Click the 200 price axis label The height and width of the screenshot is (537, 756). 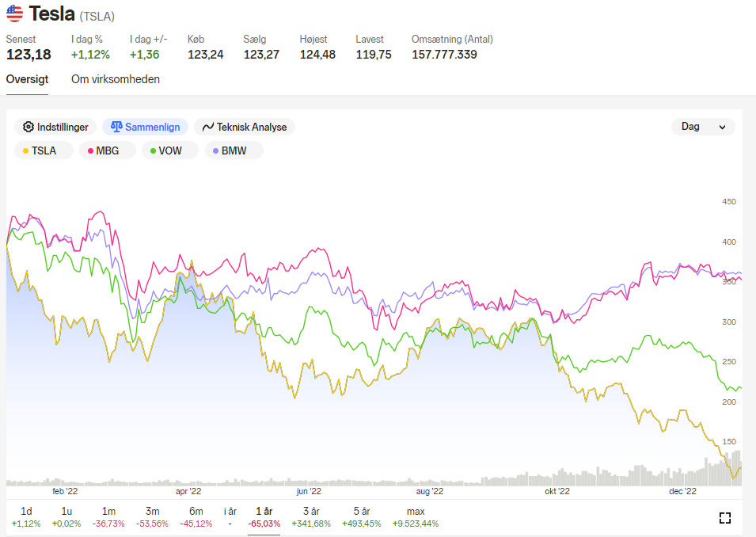point(729,402)
